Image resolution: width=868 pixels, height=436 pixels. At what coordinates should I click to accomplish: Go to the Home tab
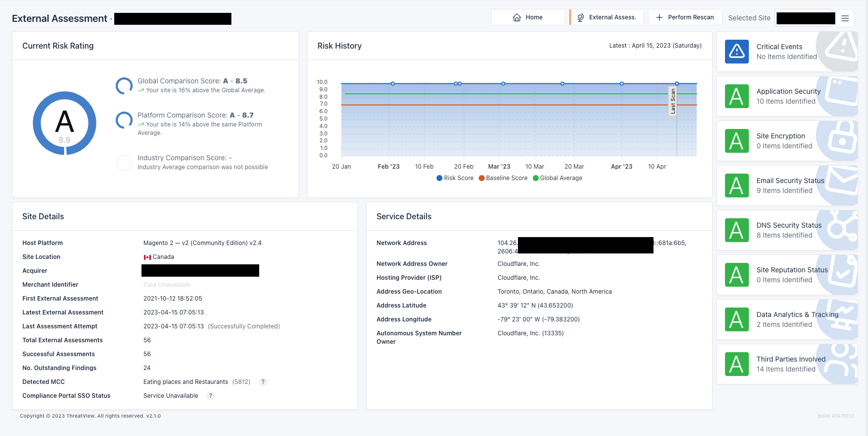528,17
